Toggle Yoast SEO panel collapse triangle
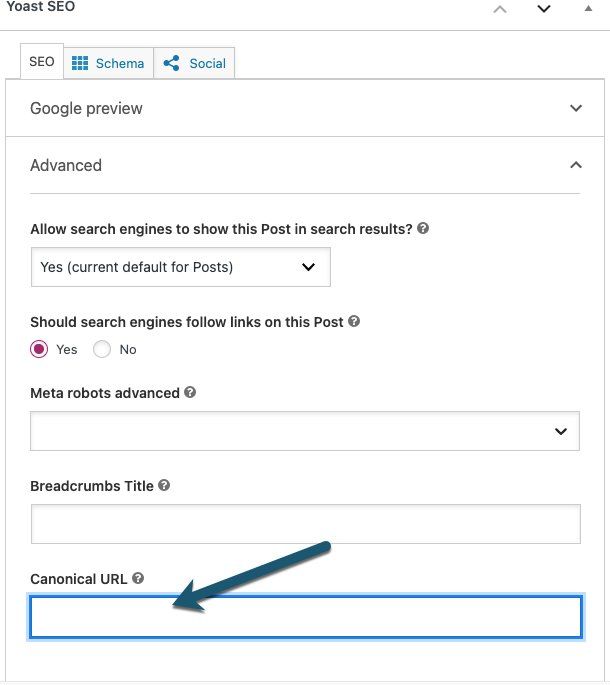The image size is (610, 685). (587, 9)
